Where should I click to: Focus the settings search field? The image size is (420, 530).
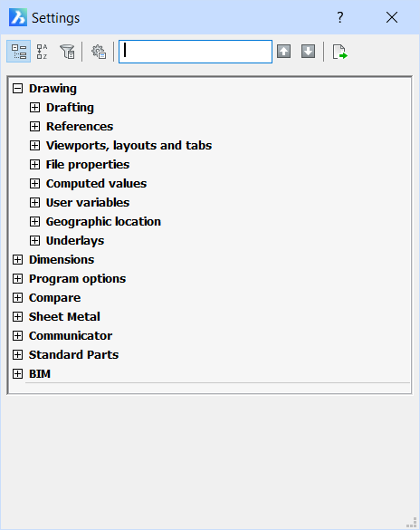(196, 52)
